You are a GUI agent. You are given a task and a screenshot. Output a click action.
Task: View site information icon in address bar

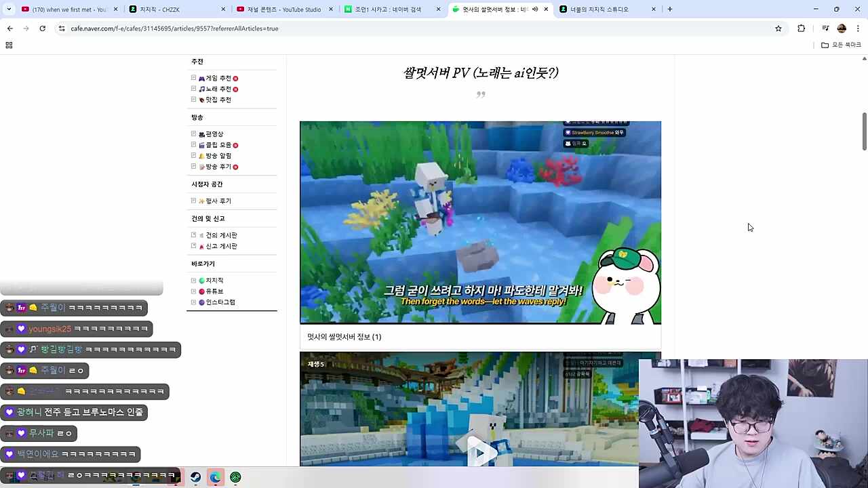click(x=62, y=28)
